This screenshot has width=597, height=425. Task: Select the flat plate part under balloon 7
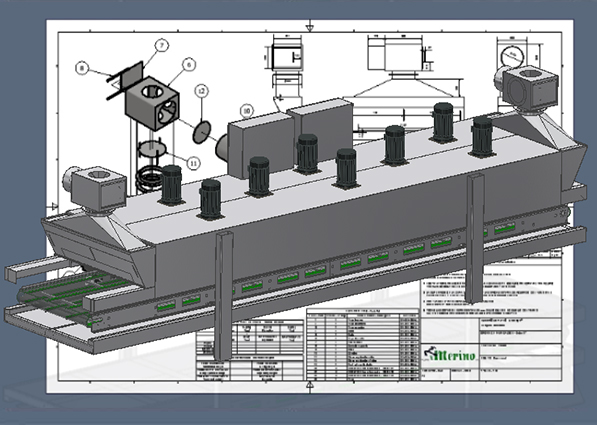pos(132,76)
